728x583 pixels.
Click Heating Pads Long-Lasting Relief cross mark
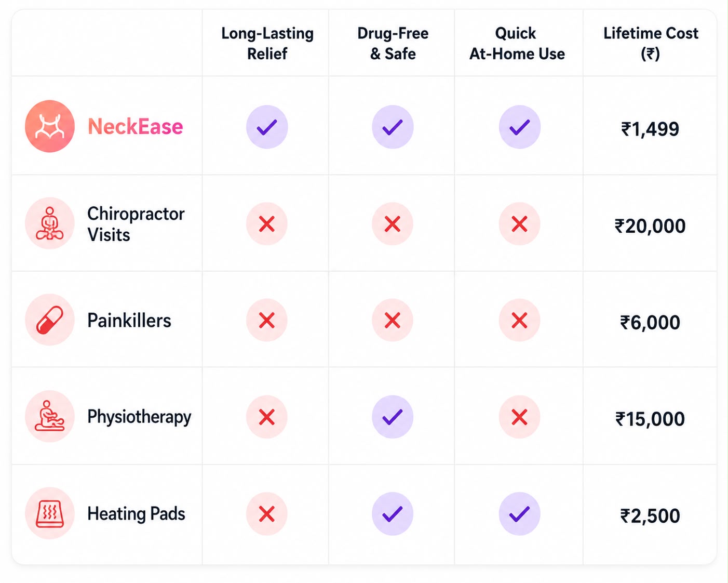pos(267,514)
